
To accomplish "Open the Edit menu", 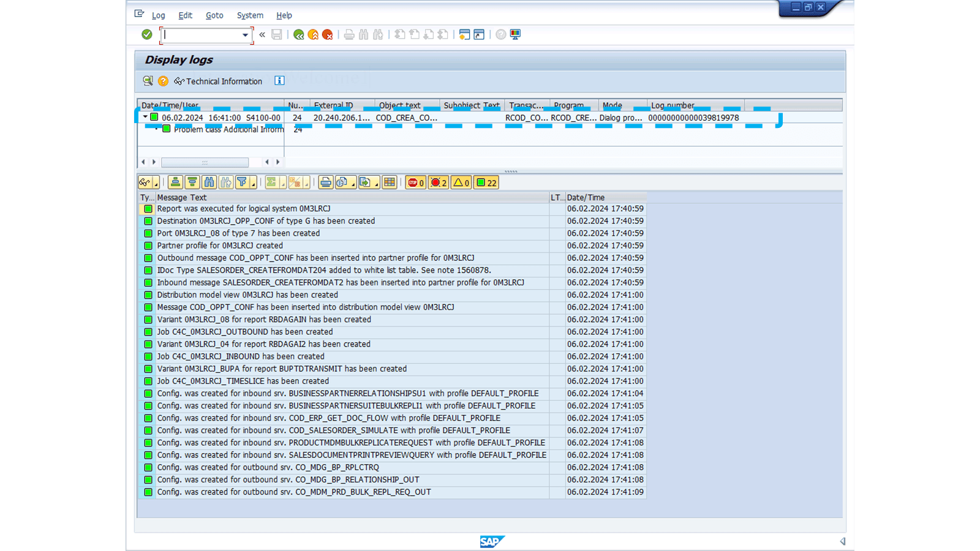I will (185, 15).
